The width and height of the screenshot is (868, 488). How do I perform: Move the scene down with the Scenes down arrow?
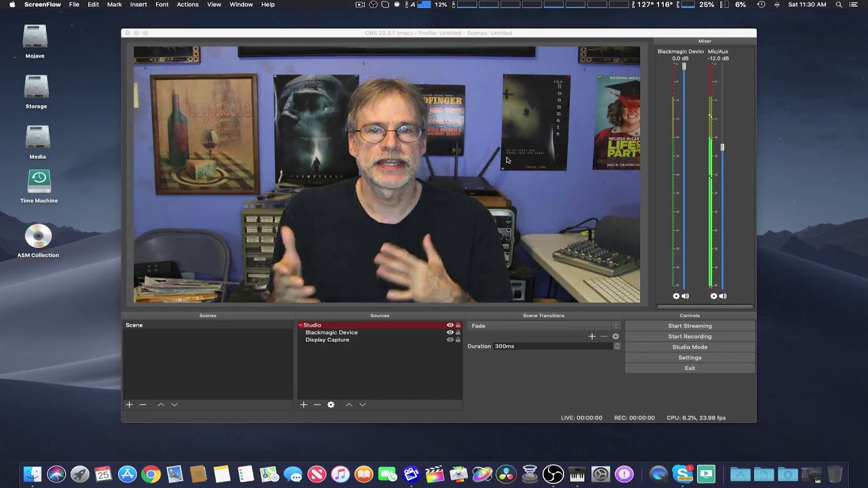point(174,405)
